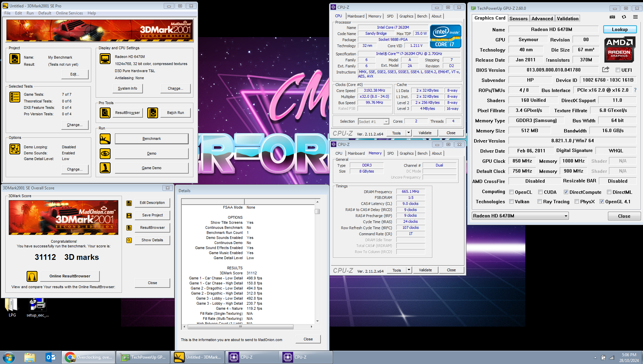
Task: Click the Lookup button in GPU-Z
Action: pos(620,29)
